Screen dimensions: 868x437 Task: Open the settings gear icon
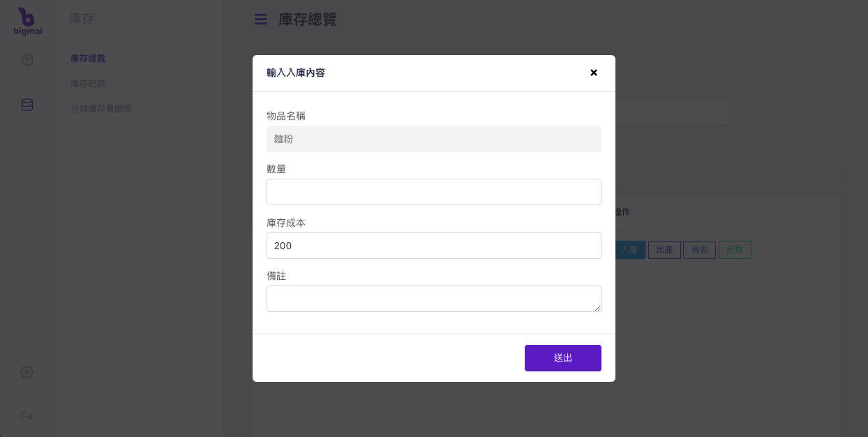click(27, 372)
